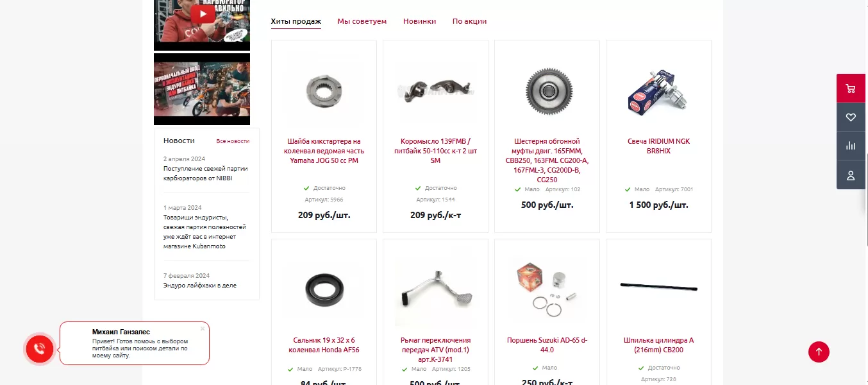Select the Хиты продаж tab
Viewport: 868px width, 385px height.
pyautogui.click(x=296, y=21)
